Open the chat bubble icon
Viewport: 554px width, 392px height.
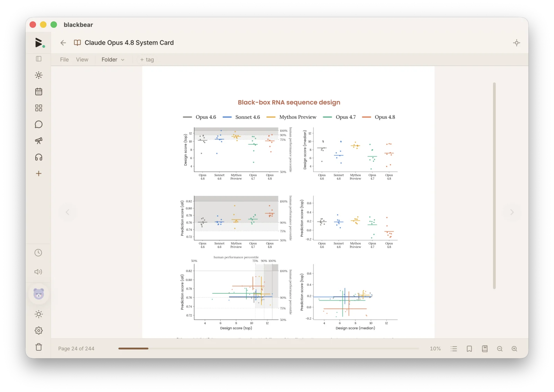point(39,124)
